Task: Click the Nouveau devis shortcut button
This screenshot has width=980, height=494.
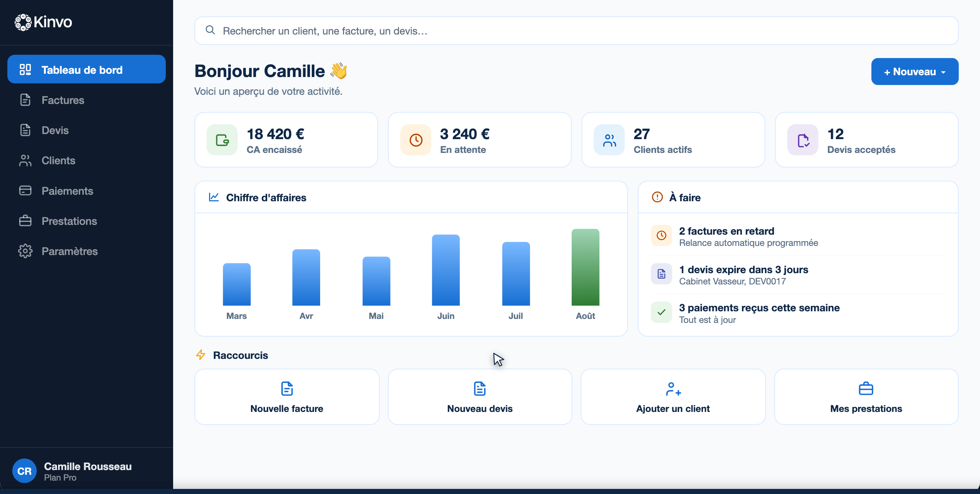Action: coord(480,397)
